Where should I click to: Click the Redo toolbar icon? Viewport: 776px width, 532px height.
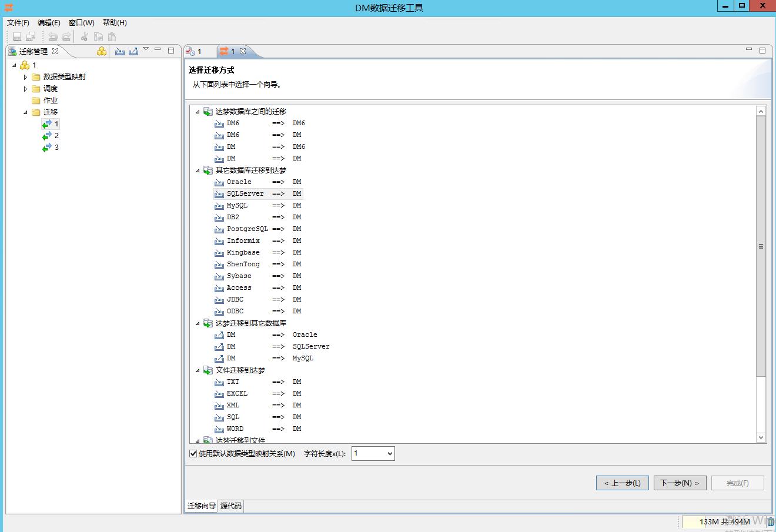66,36
